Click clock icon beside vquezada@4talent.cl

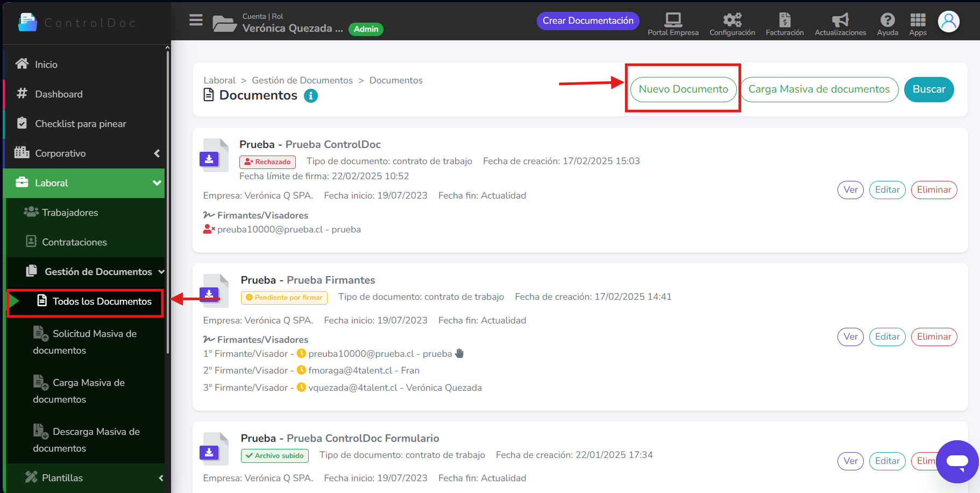pos(301,388)
